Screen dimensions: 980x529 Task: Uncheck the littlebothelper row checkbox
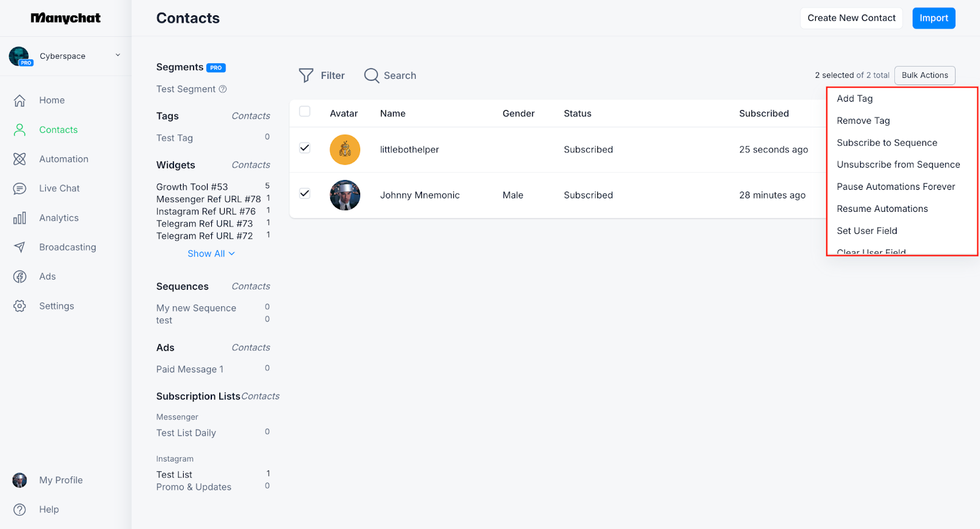point(304,148)
